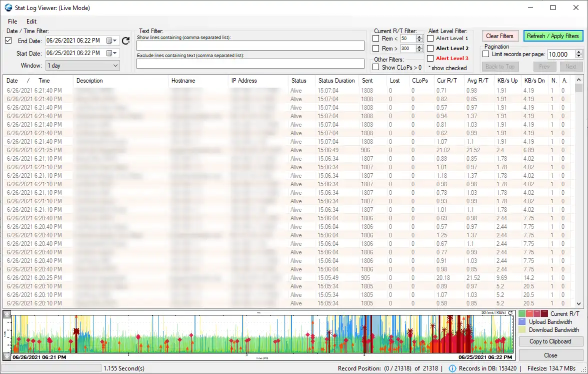Click the refresh icon beside End Date picker

125,41
